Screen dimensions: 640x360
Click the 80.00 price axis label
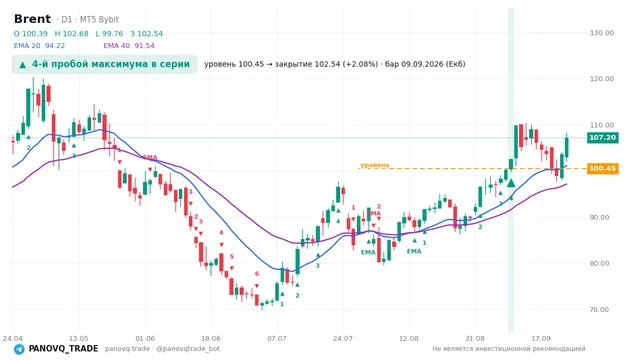tap(600, 263)
